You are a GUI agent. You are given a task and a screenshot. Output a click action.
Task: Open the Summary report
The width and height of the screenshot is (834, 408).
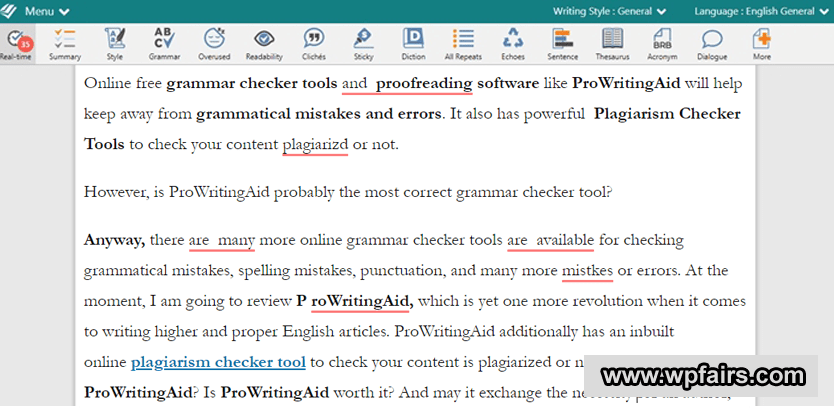pyautogui.click(x=65, y=44)
